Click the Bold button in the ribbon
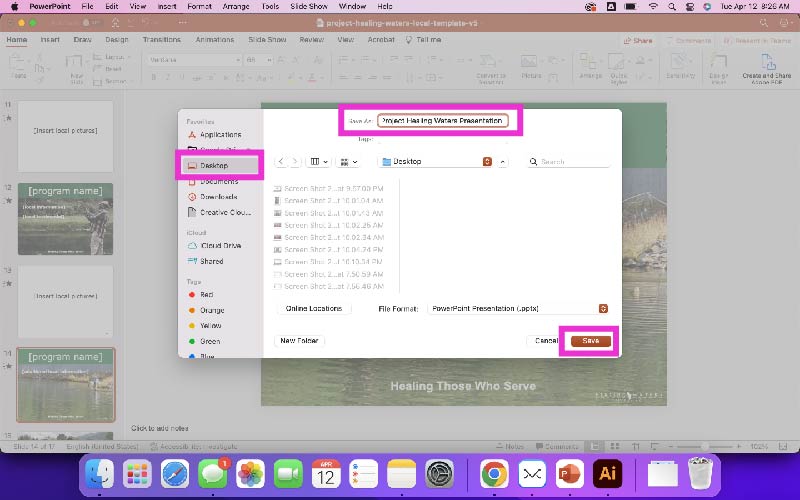 154,78
